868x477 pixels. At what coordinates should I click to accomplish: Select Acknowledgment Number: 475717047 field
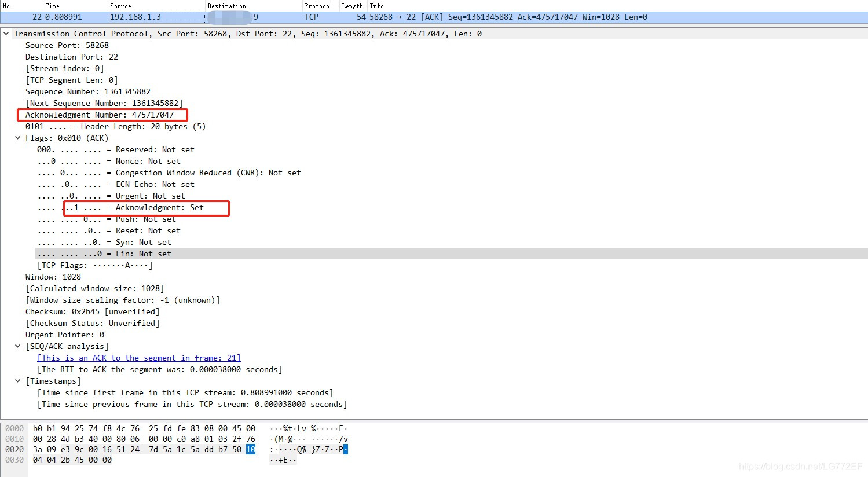(100, 115)
